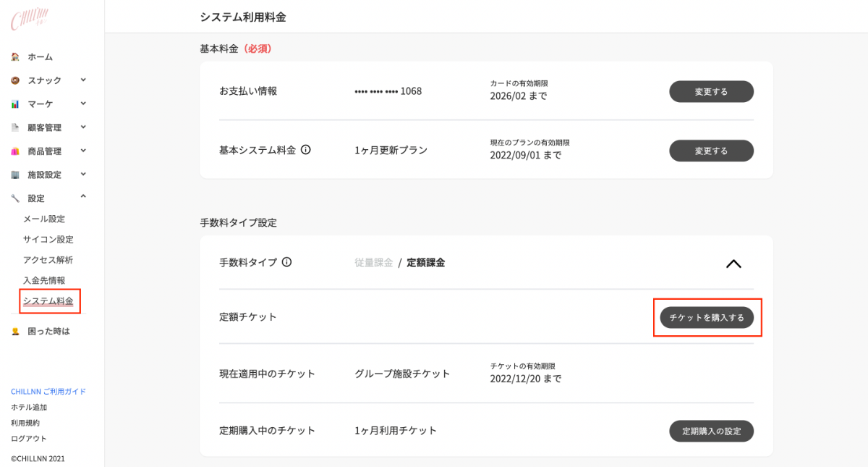This screenshot has height=467, width=868.
Task: Collapse the 設定 menu chevron
Action: pos(83,197)
